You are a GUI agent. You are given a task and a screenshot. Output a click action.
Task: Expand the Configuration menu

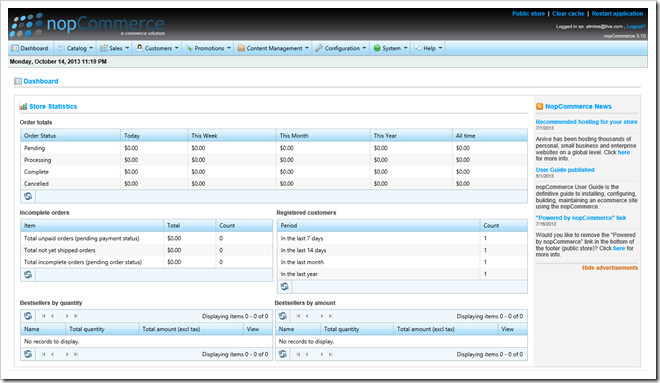(x=341, y=48)
